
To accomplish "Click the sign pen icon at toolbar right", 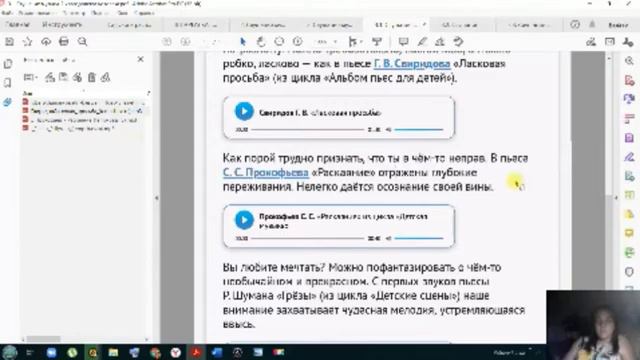I will [x=591, y=42].
